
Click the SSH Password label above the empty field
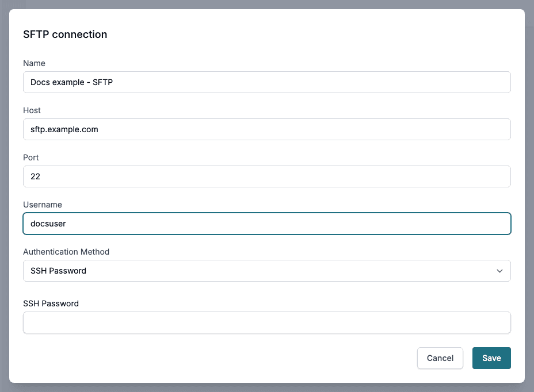[51, 303]
